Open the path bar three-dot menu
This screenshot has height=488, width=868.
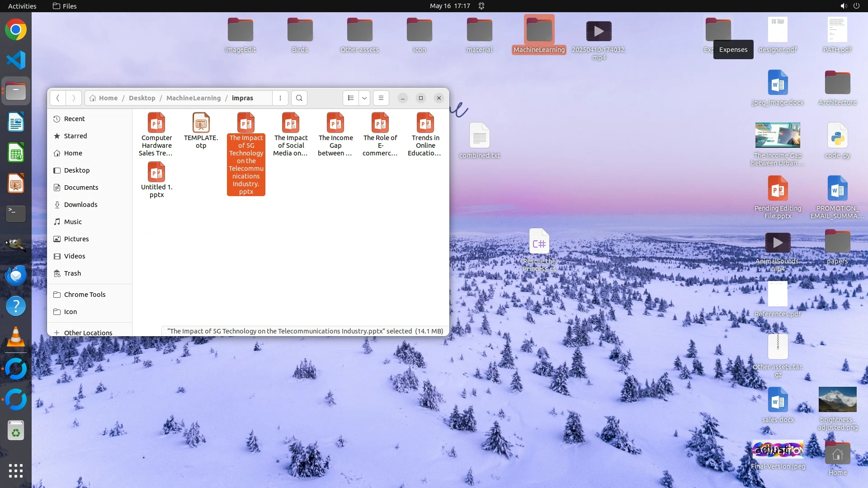point(280,98)
